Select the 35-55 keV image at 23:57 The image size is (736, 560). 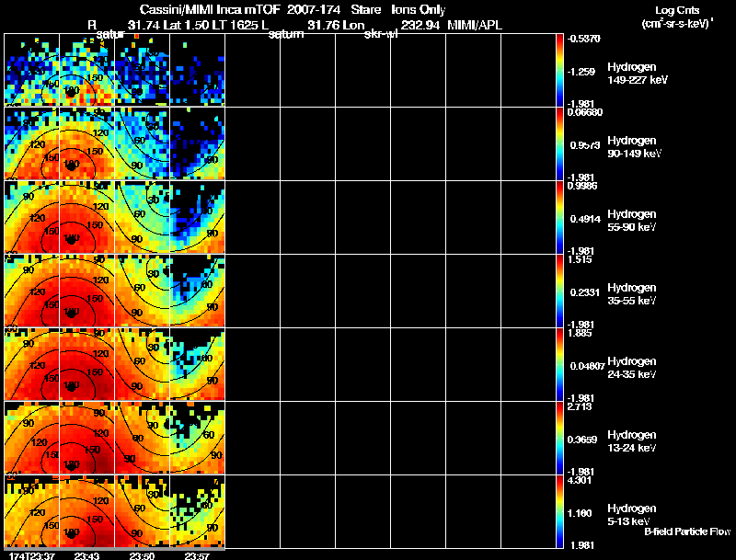(x=197, y=291)
